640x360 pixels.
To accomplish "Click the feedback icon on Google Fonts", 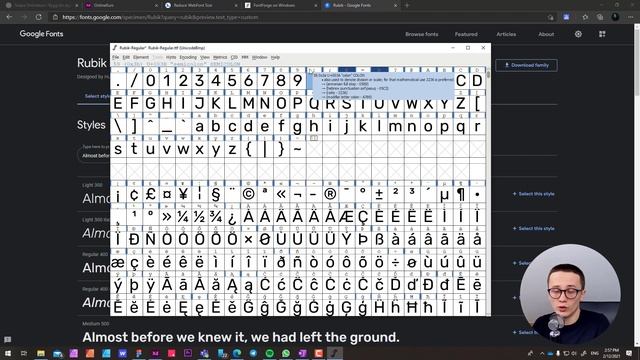I will coord(7,340).
